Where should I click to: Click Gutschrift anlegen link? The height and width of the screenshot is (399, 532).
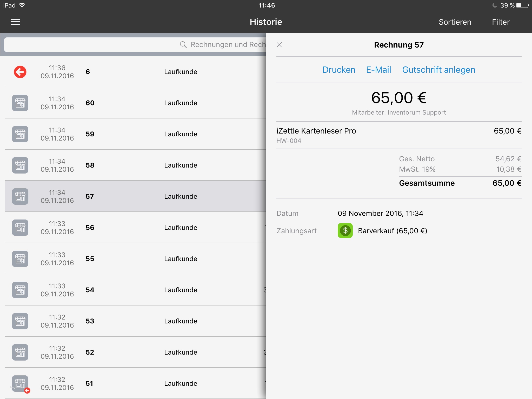click(438, 70)
